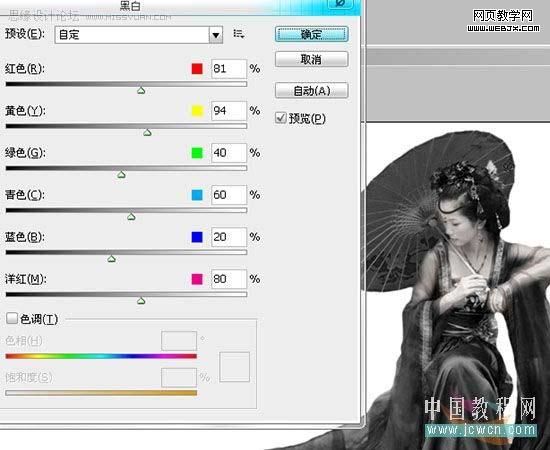
Task: Click the 黄色 value field showing 94
Action: click(x=229, y=111)
